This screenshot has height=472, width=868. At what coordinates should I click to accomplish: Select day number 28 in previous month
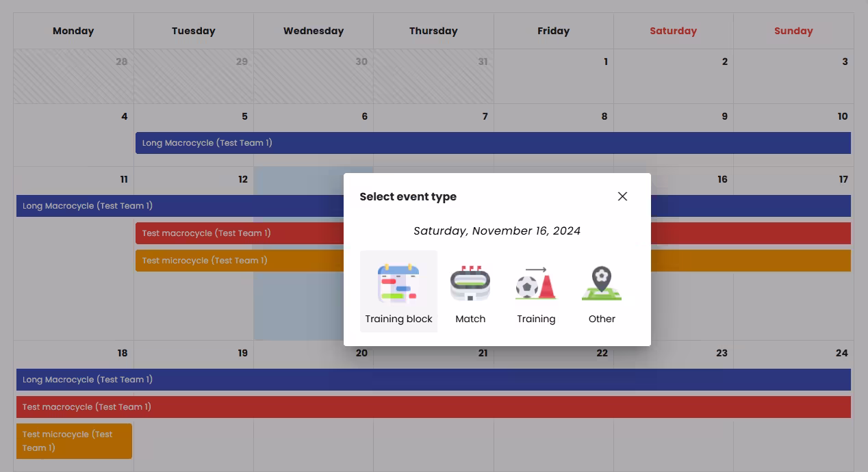point(122,62)
